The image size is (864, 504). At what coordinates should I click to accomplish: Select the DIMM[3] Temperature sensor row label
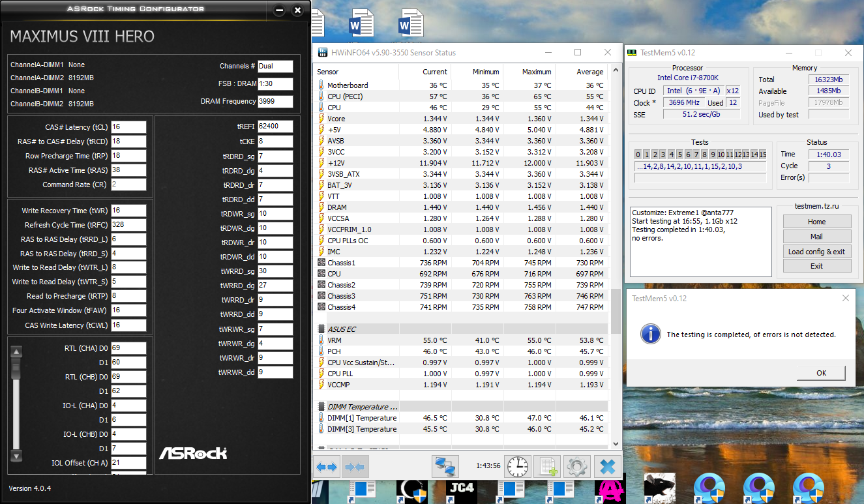point(362,429)
